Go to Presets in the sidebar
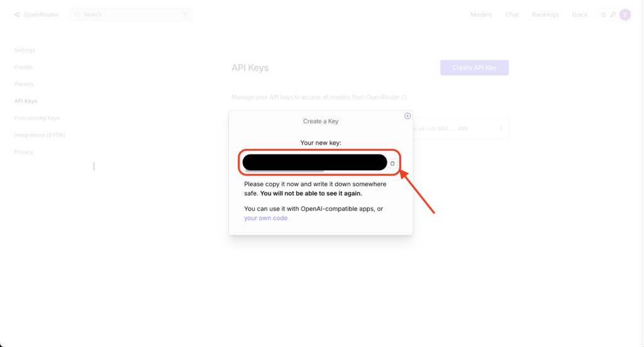Screen dimensions: 644x347 (24, 84)
